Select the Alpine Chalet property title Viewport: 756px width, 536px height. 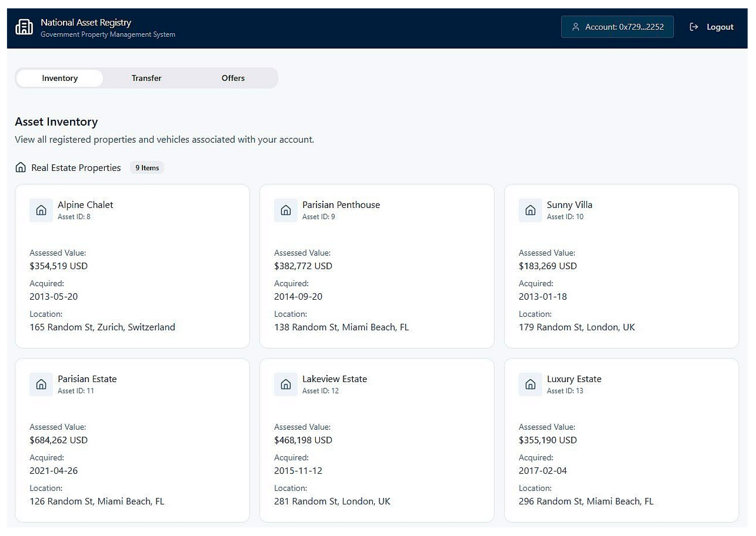click(85, 205)
